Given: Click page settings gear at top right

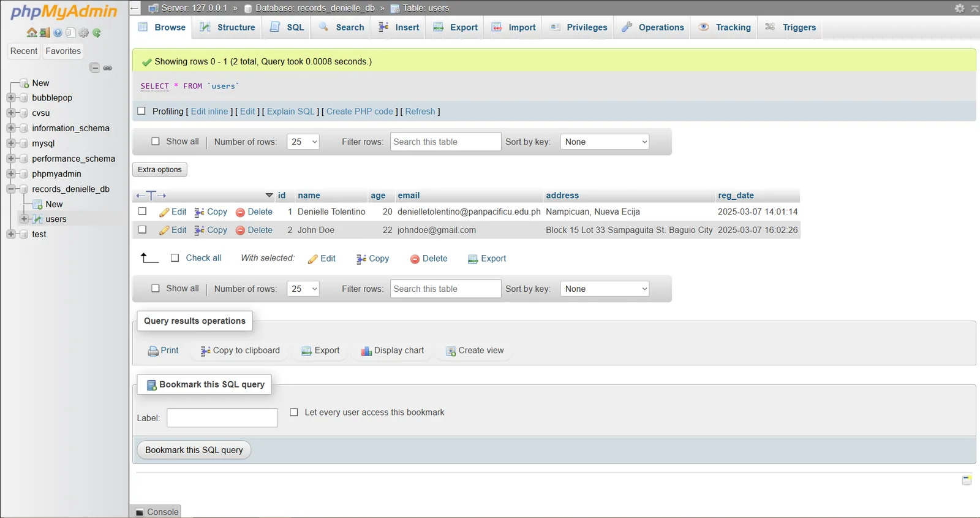Looking at the screenshot, I should [959, 8].
